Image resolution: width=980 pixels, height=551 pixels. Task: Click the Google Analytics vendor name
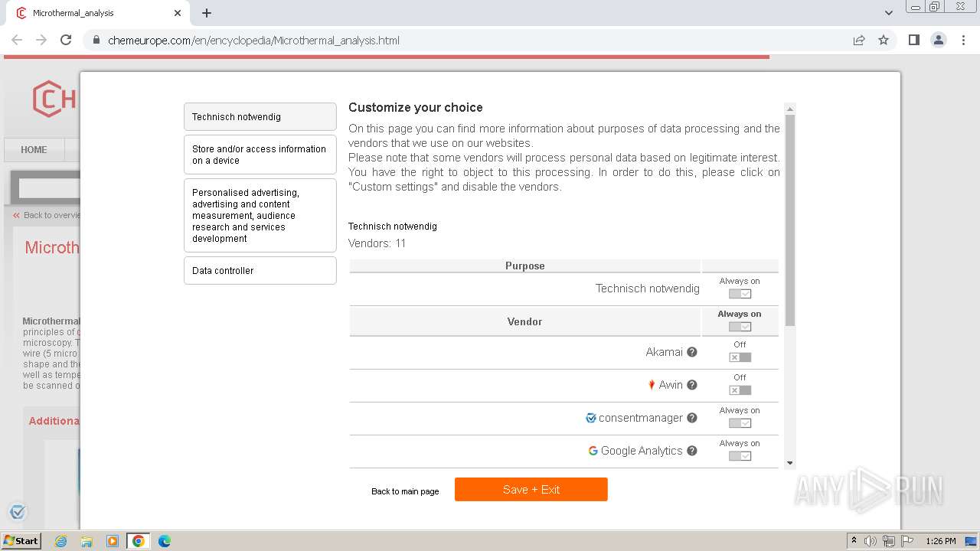click(x=642, y=451)
